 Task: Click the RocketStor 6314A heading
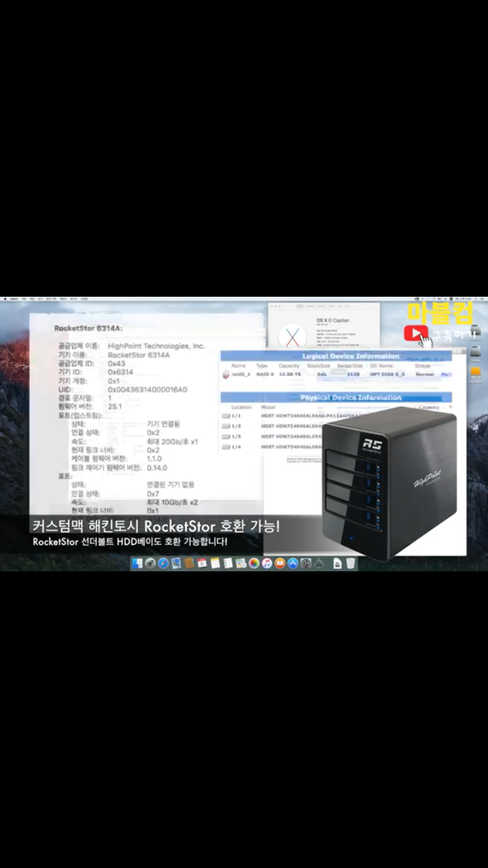88,329
